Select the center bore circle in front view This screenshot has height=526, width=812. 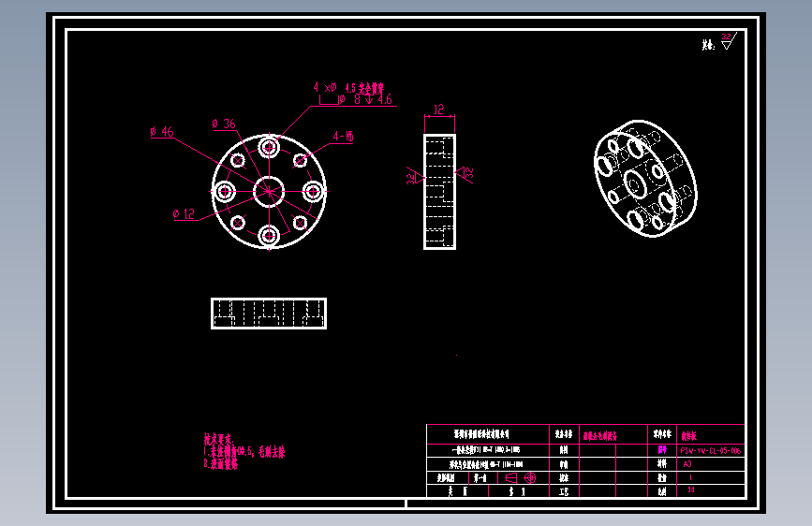tap(269, 192)
